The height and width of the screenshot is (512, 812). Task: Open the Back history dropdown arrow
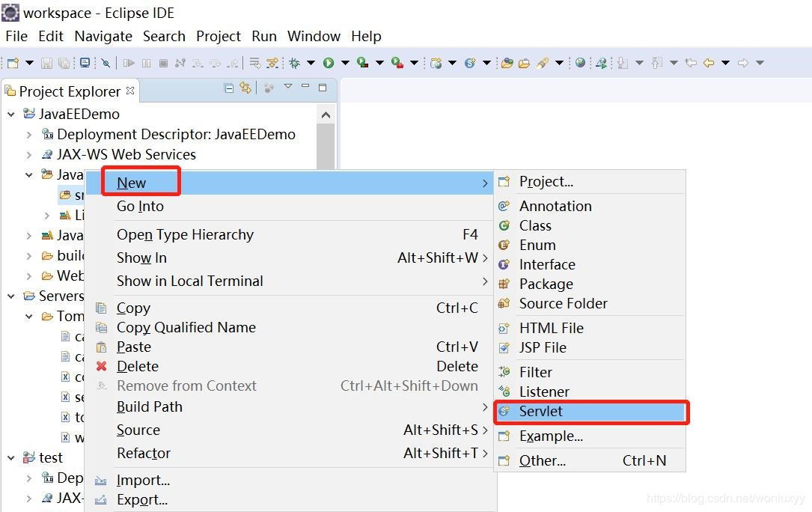point(725,63)
